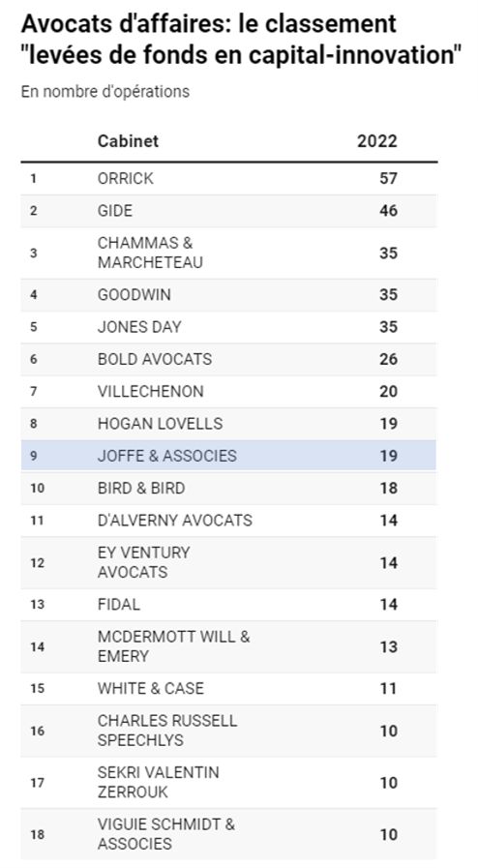This screenshot has height=868, width=478.
Task: Click CHAMMAS & MARCHETEAU cabinet name
Action: pyautogui.click(x=150, y=253)
